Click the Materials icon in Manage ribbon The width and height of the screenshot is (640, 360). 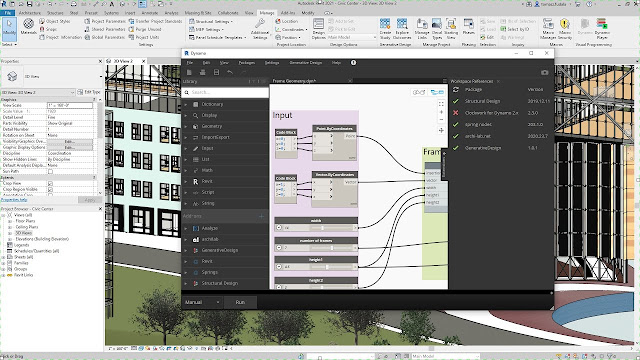28,27
